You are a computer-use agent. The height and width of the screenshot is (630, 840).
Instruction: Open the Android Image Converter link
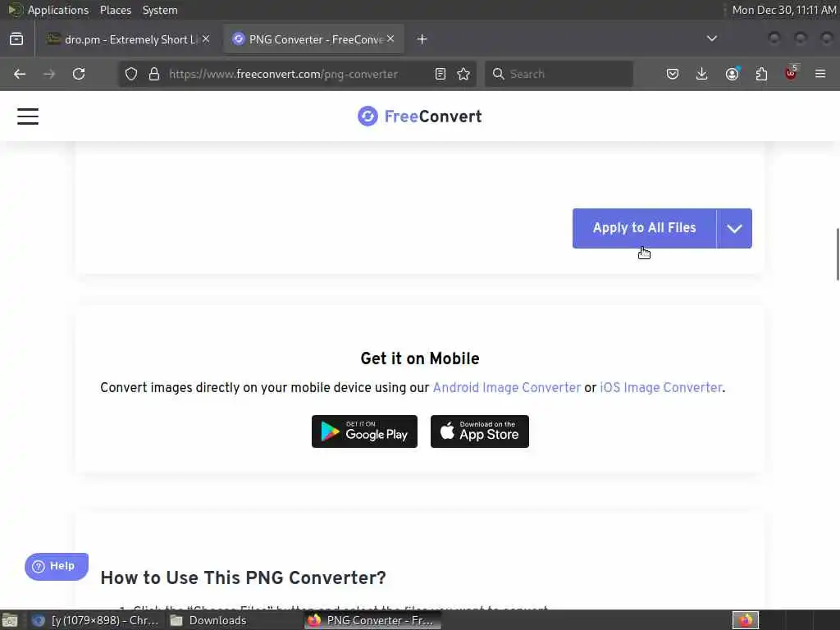[507, 388]
